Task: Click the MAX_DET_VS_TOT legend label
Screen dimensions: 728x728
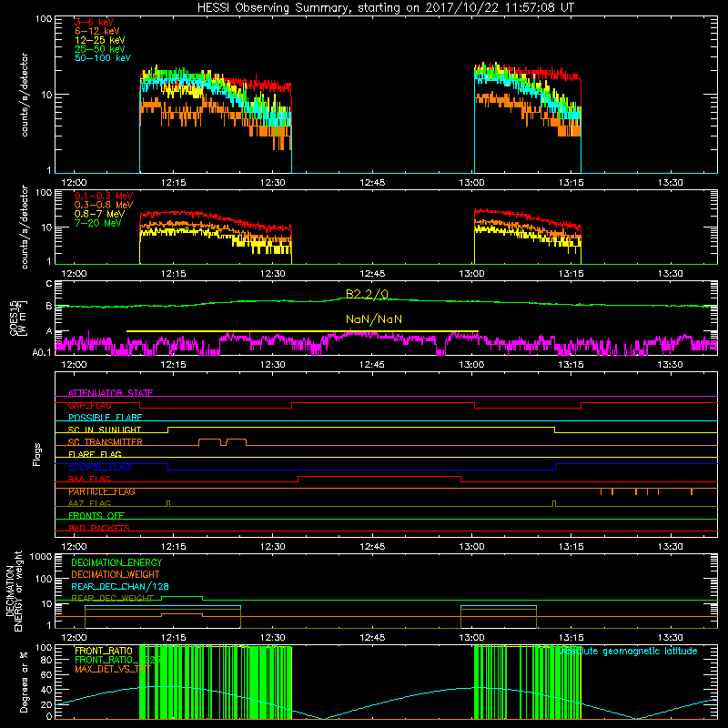Action: [113, 669]
